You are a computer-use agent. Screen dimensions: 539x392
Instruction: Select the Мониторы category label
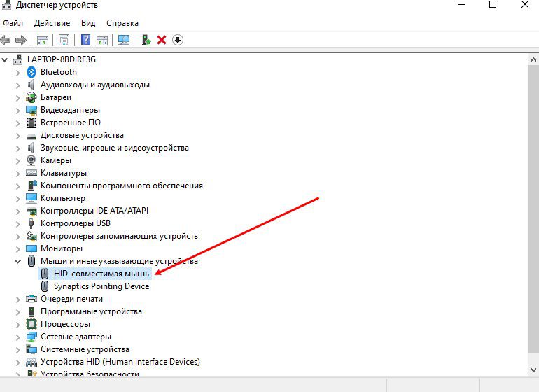pos(62,248)
